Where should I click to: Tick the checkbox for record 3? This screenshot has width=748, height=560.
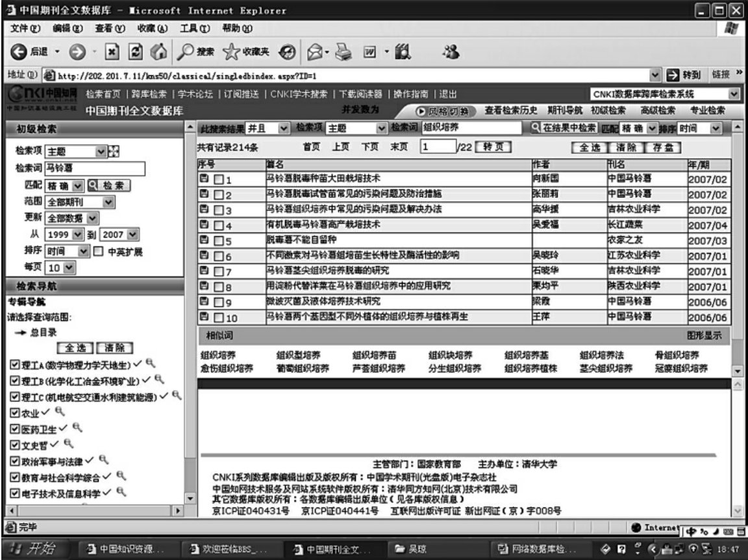[x=218, y=210]
